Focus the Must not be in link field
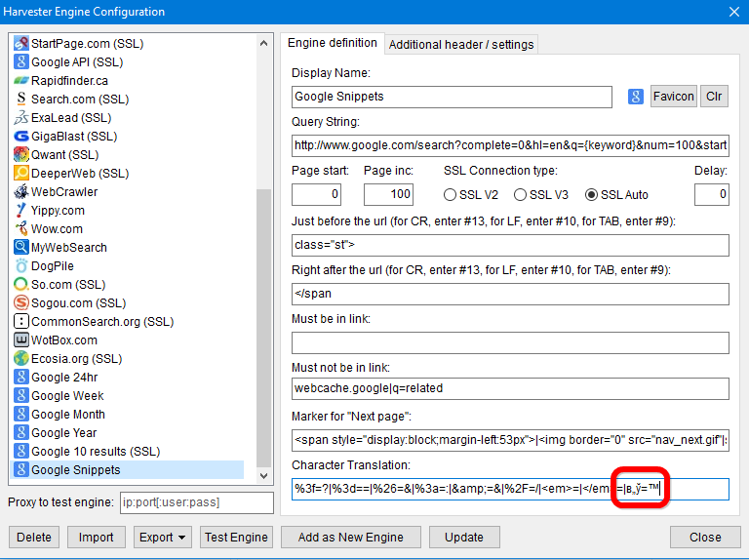Screen dimensions: 749x560 (510, 388)
